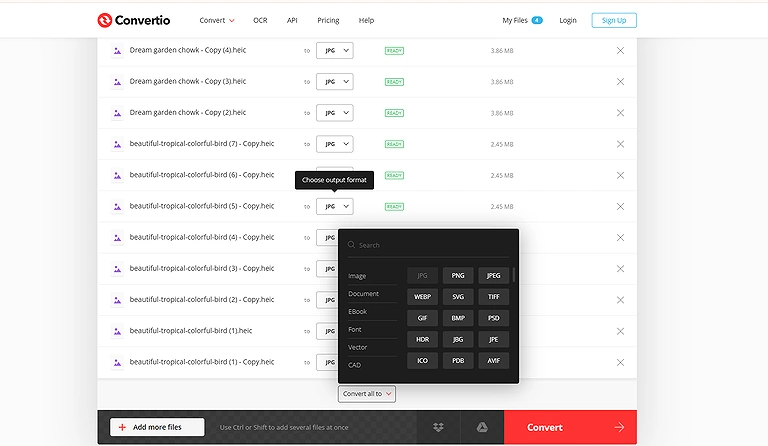The height and width of the screenshot is (446, 768).
Task: Open the API page
Action: point(292,20)
